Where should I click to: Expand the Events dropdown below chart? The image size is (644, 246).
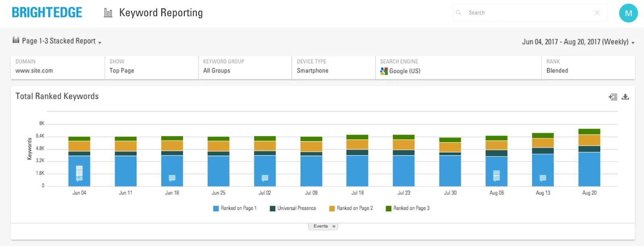pyautogui.click(x=323, y=226)
